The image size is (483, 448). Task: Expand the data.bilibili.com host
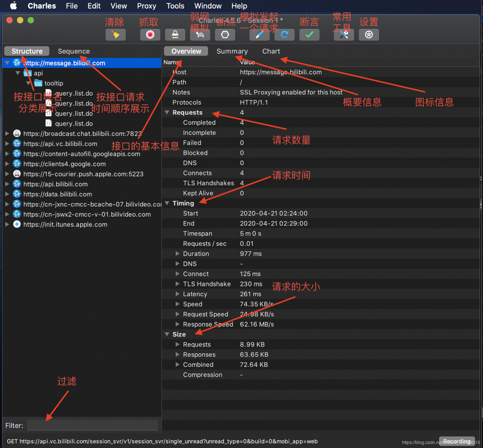(7, 194)
